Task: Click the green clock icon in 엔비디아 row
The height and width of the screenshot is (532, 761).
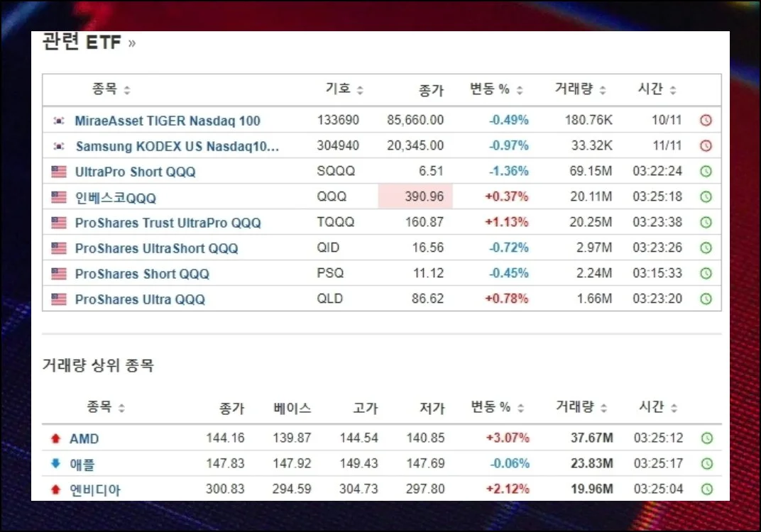Action: click(x=706, y=489)
